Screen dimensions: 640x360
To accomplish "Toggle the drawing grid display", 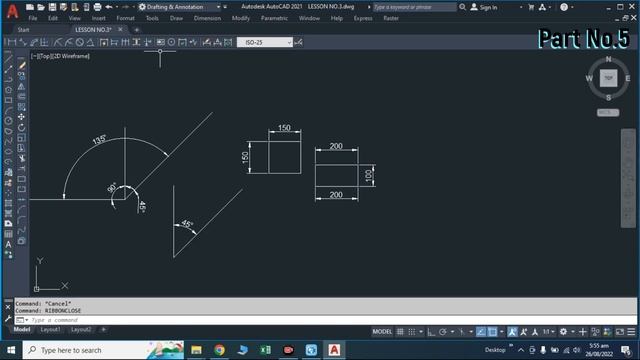I will click(400, 332).
